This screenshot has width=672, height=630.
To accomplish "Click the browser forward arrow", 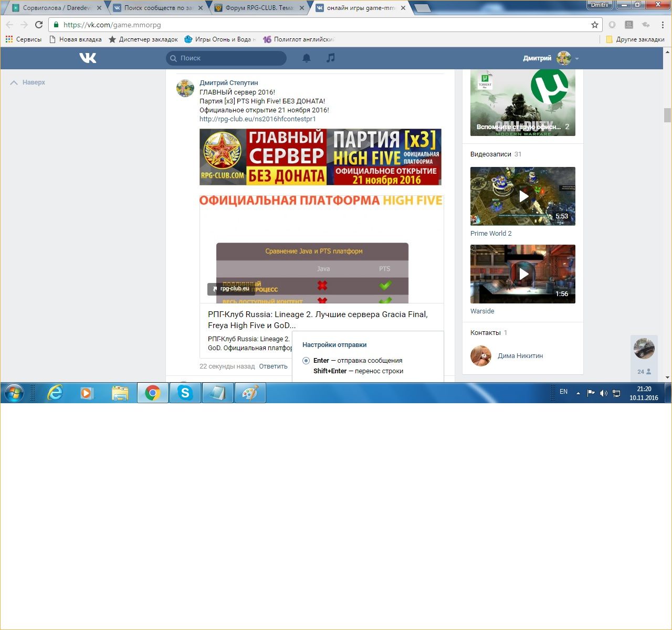I will tap(24, 25).
